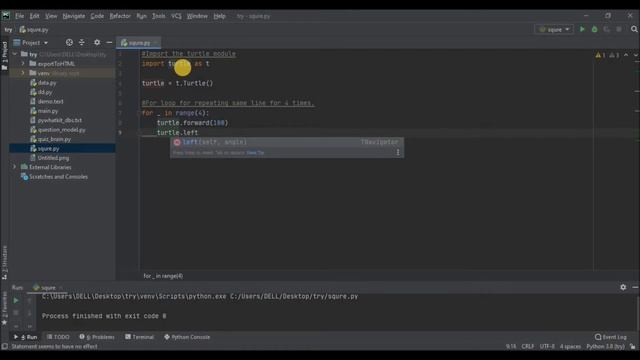The width and height of the screenshot is (640, 360).
Task: Click the squre.py breadcrumb in the navigation bar
Action: click(x=34, y=30)
